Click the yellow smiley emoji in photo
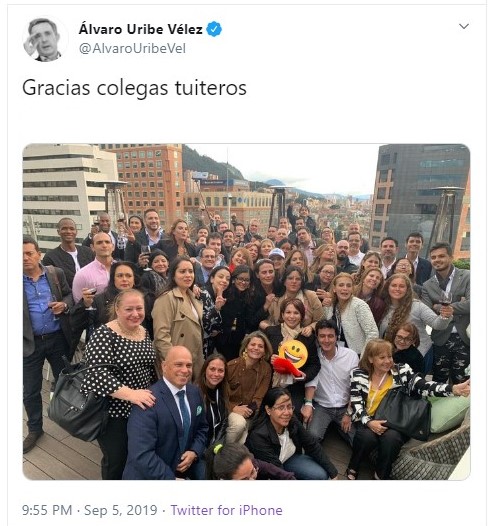 (x=293, y=353)
